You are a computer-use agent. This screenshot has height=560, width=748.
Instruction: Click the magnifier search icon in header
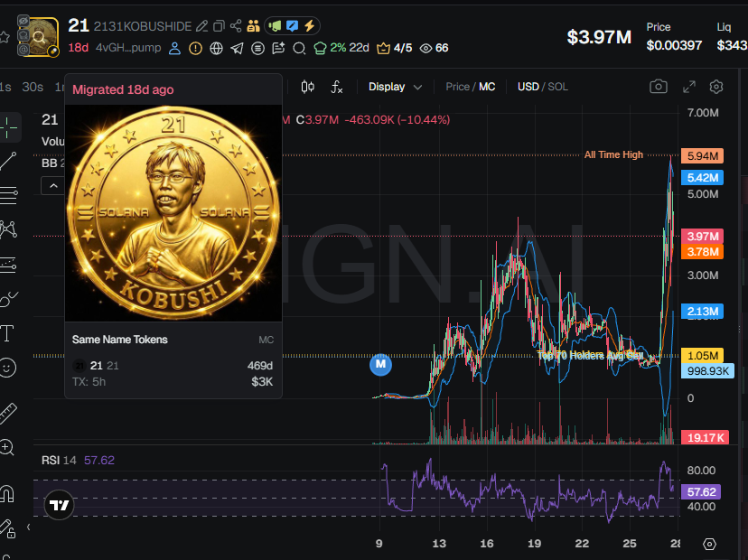click(x=299, y=48)
